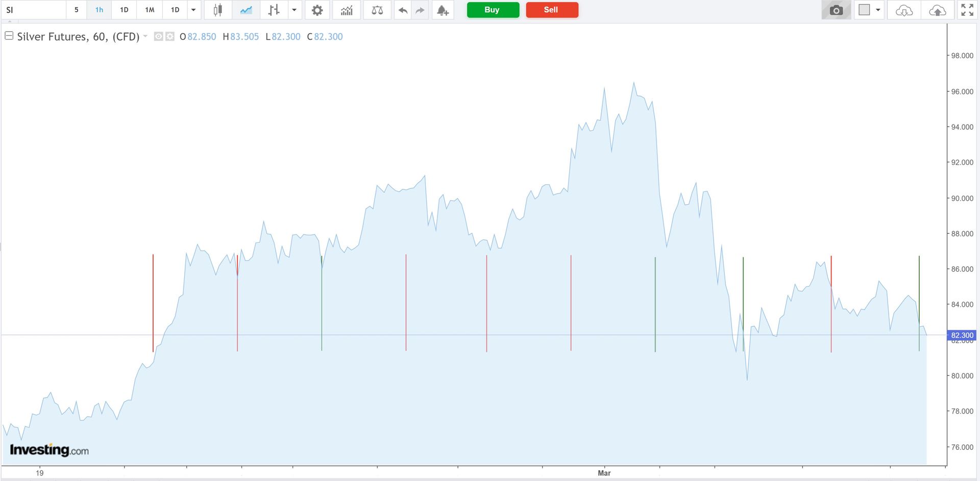The image size is (980, 481).
Task: Click the 96.000 price axis label
Action: coord(962,92)
